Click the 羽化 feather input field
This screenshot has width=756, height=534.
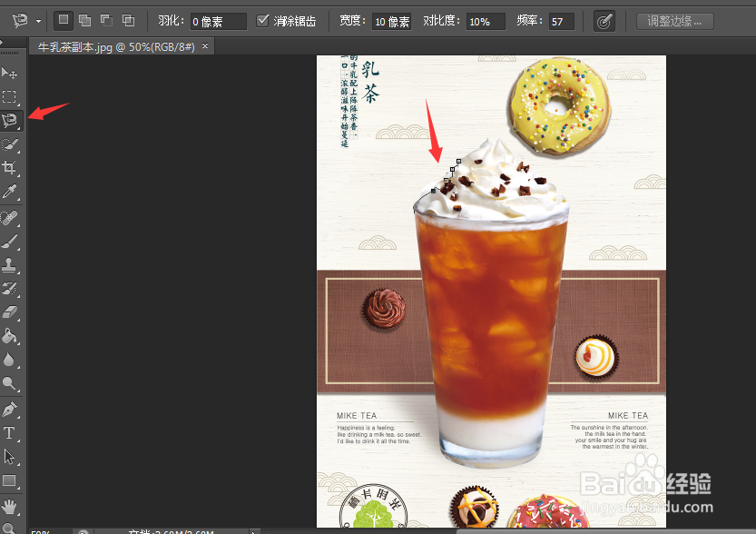tap(218, 21)
